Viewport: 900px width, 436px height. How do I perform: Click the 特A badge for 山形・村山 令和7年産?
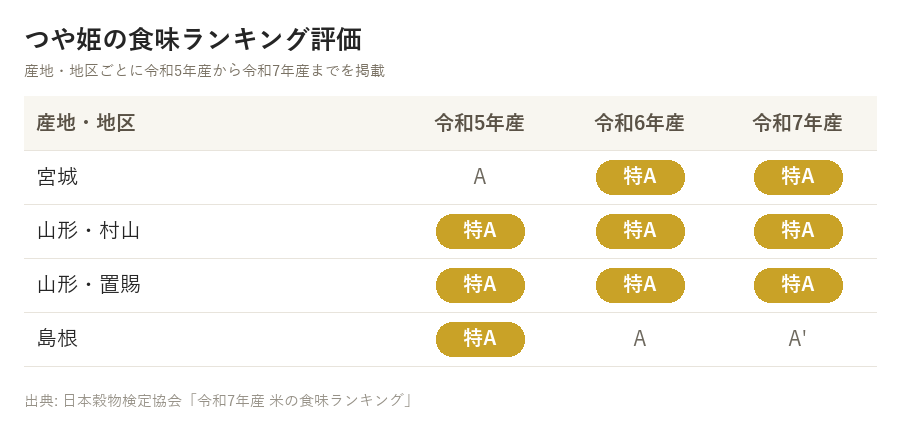click(798, 231)
